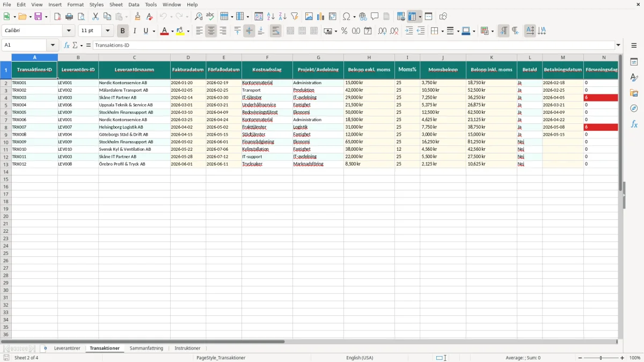Viewport: 644px width, 362px height.
Task: Click the Save document icon
Action: click(38, 17)
